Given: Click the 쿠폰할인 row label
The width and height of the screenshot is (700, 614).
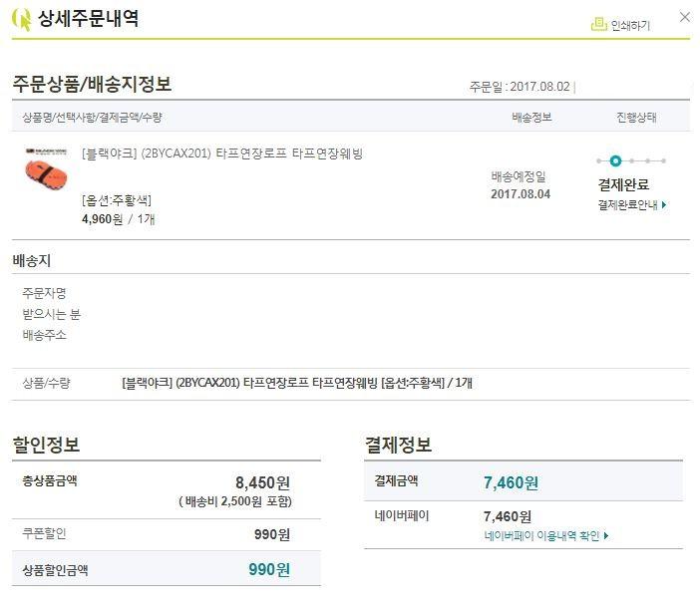Looking at the screenshot, I should point(44,534).
